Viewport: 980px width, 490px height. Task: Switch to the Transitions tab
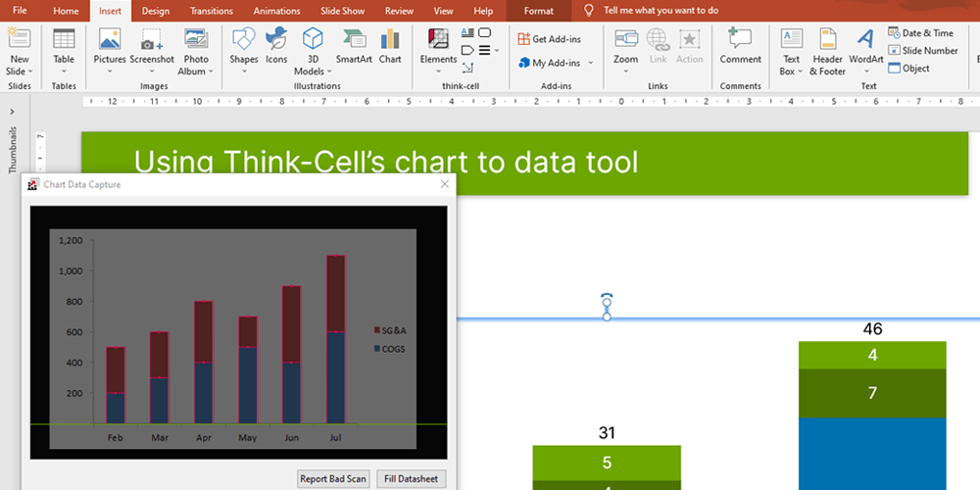(x=212, y=11)
